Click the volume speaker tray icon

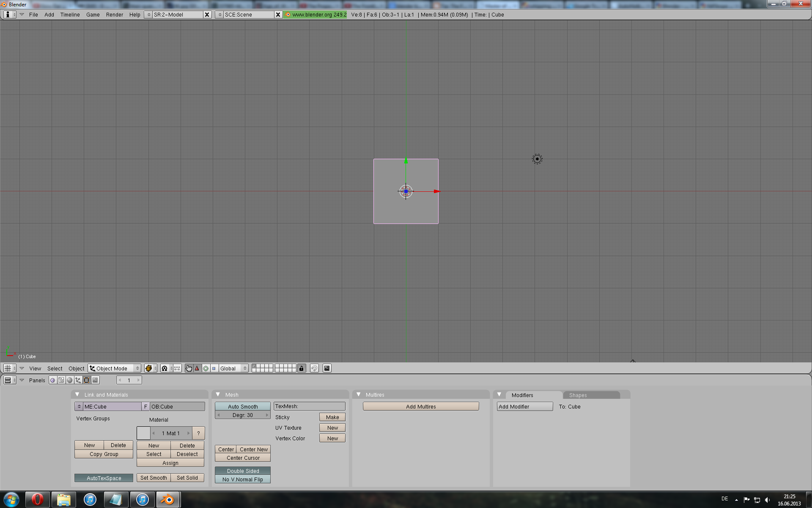coord(768,500)
